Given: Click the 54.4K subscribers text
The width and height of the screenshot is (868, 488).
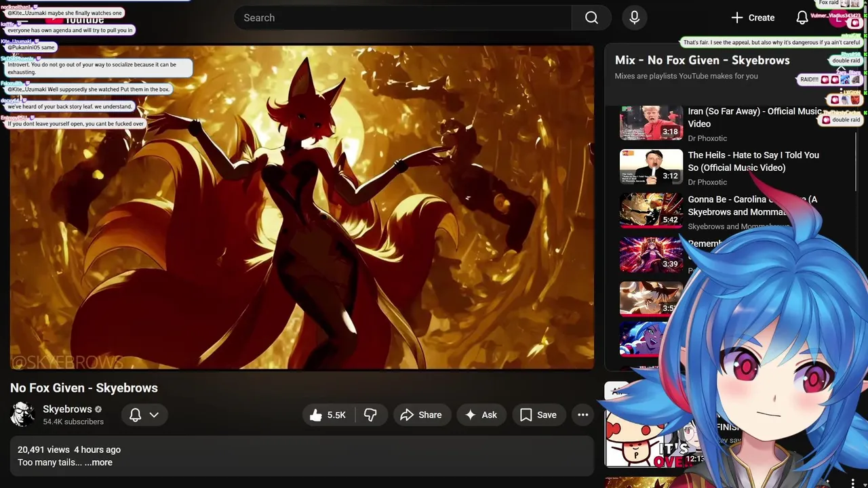Looking at the screenshot, I should click(73, 422).
